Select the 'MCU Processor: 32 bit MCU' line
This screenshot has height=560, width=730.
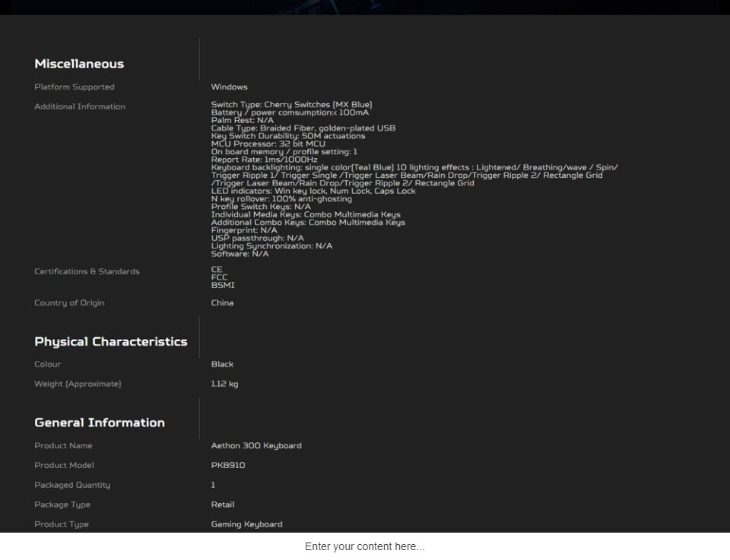(268, 144)
